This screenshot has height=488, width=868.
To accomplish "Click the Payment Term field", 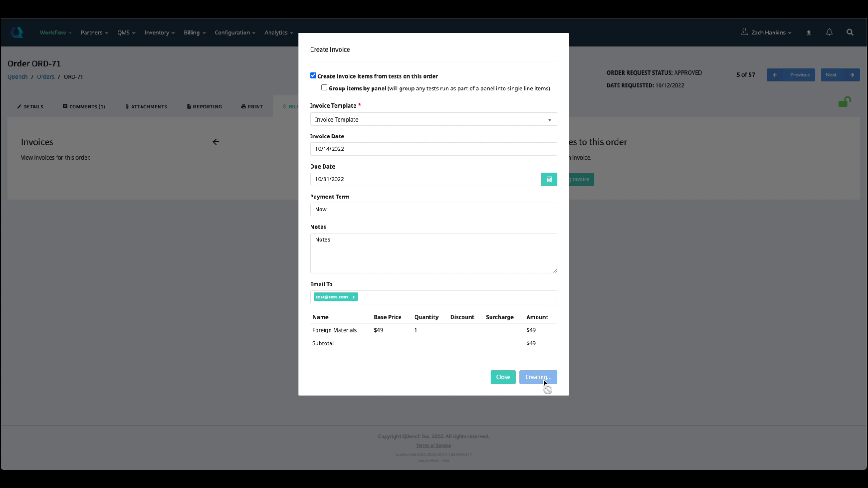I will (x=433, y=210).
